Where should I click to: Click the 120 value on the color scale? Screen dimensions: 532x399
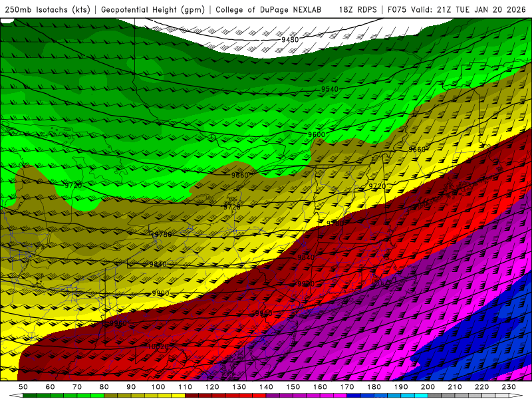(212, 387)
